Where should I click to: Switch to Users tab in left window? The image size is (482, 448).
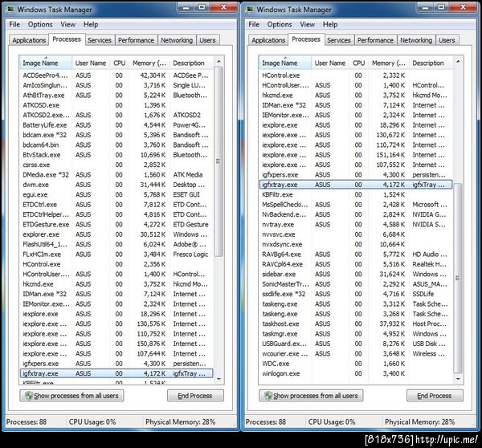pos(207,40)
